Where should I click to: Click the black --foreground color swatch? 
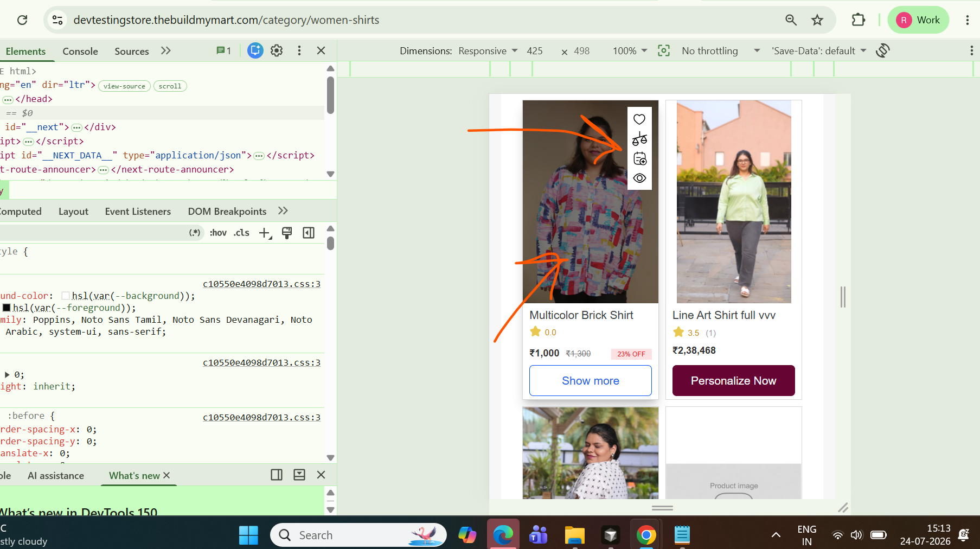click(x=7, y=308)
